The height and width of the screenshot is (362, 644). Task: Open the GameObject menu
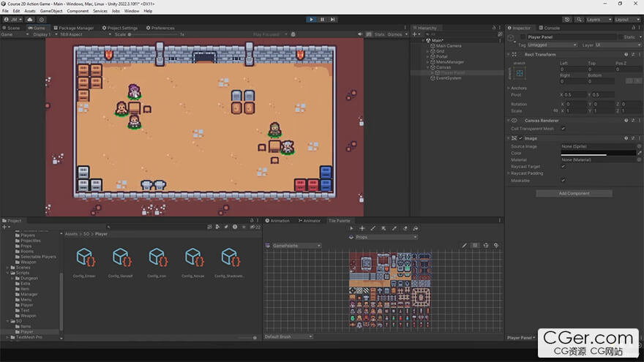click(51, 11)
